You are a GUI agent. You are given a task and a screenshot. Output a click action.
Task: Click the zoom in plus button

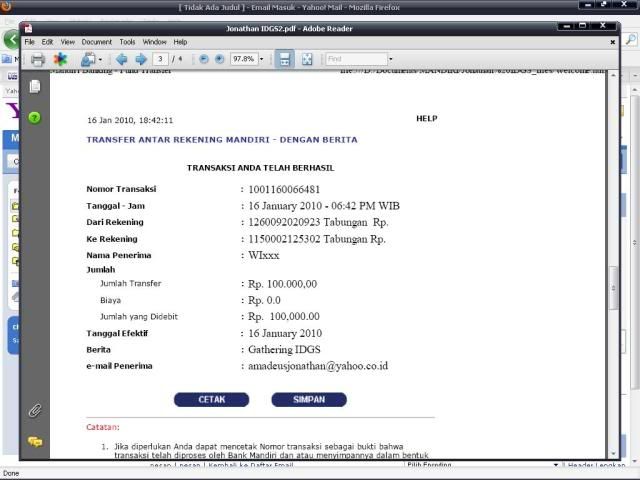[220, 59]
